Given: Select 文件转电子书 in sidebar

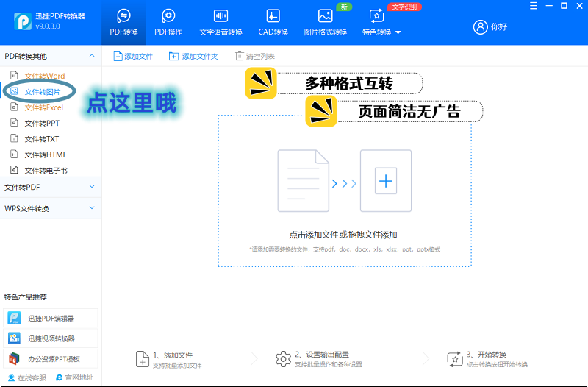Looking at the screenshot, I should tap(46, 171).
